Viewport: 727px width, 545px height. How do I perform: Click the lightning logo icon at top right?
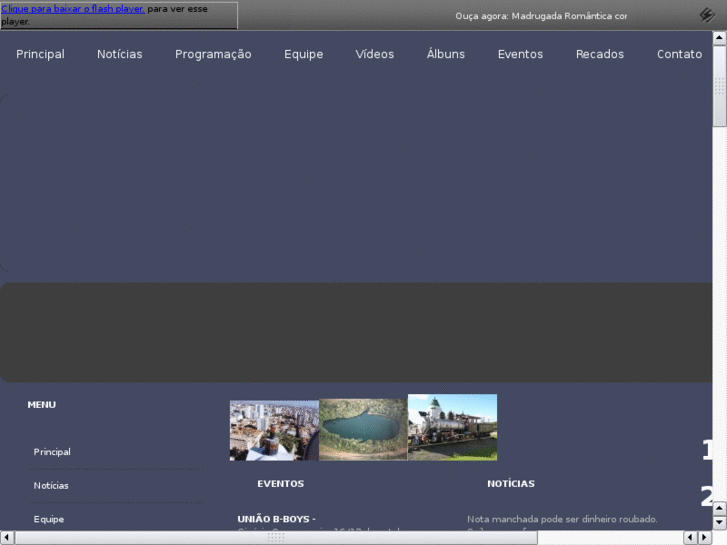(x=707, y=15)
